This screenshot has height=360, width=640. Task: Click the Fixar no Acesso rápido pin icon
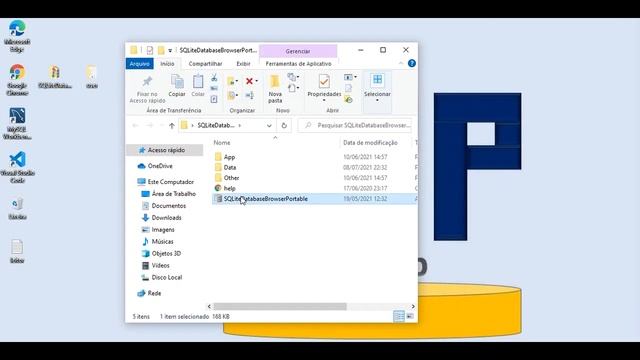(147, 82)
